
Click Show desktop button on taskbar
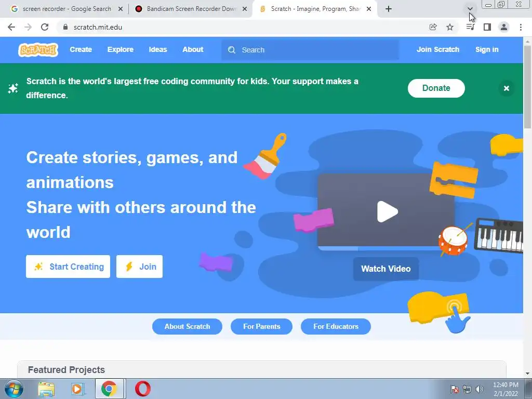pyautogui.click(x=528, y=389)
